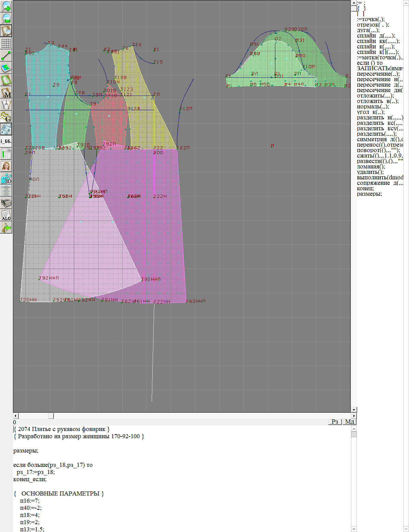Screen dimensions: 409x532
Task: Click the zoom out magnifier icon
Action: 6,18
